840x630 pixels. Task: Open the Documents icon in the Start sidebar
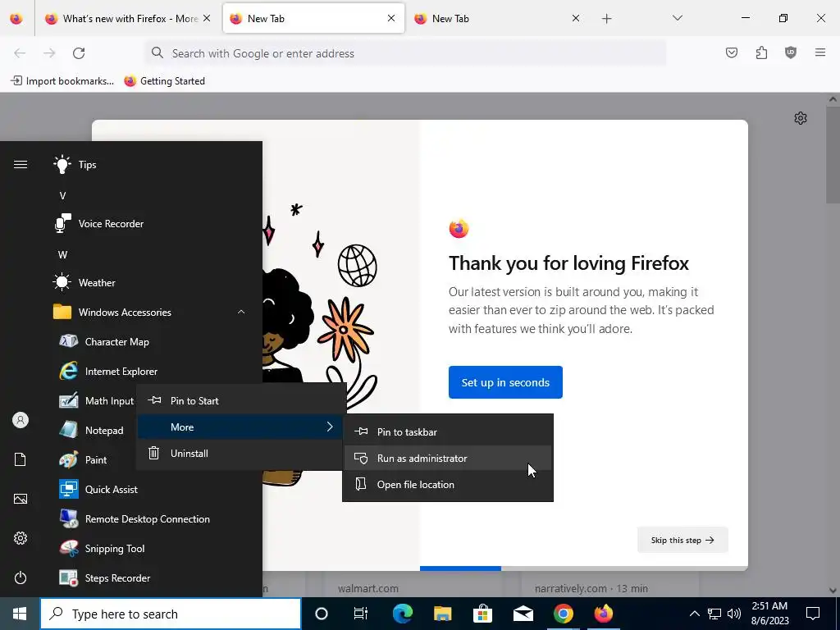(x=21, y=459)
